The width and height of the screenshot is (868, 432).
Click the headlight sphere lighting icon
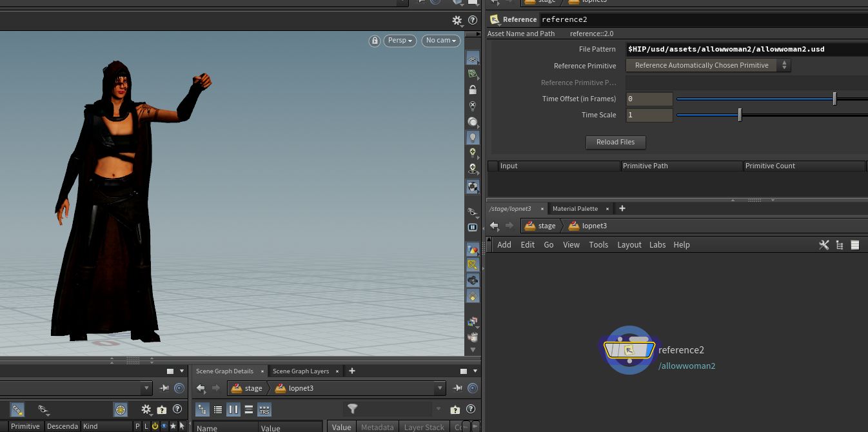point(473,121)
